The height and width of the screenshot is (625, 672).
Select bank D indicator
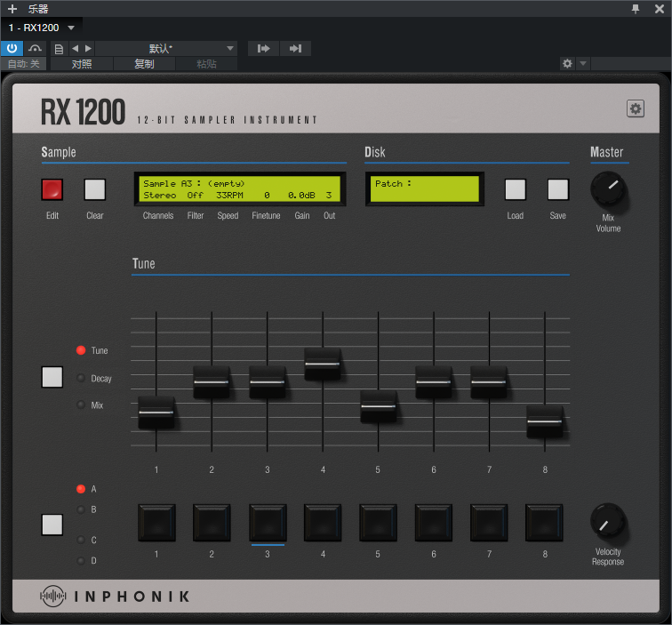pyautogui.click(x=81, y=560)
